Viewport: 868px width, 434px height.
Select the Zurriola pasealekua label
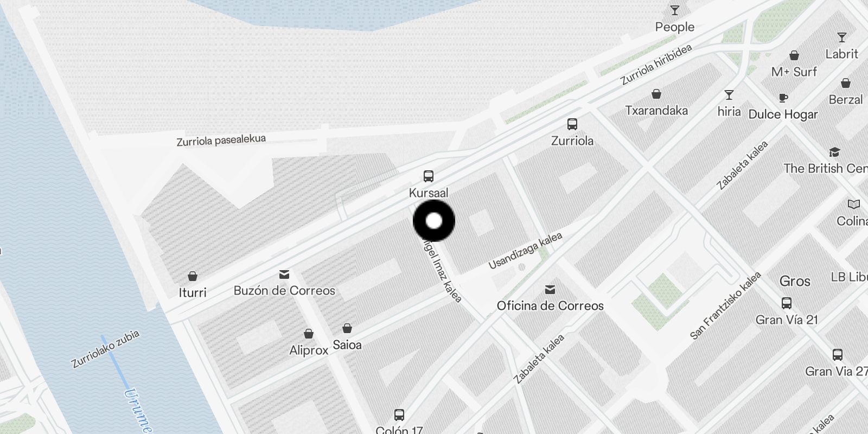(x=221, y=141)
